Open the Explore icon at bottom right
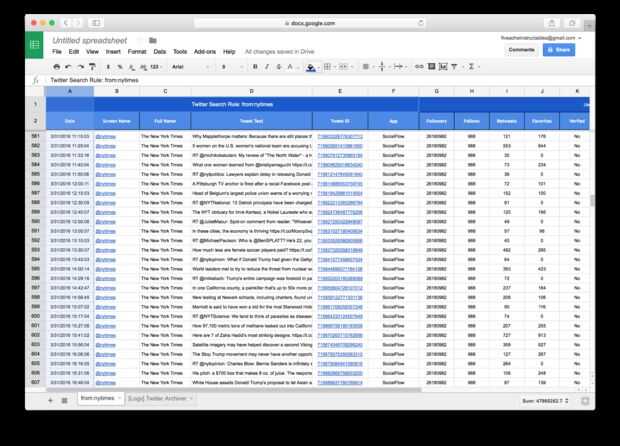The width and height of the screenshot is (620, 446). 585,401
